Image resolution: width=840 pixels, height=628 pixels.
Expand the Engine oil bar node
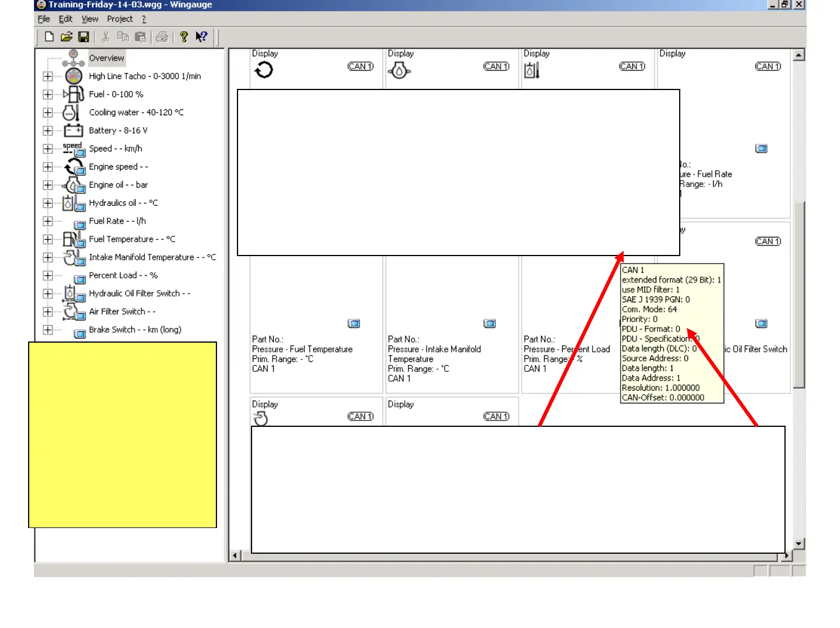pos(48,185)
